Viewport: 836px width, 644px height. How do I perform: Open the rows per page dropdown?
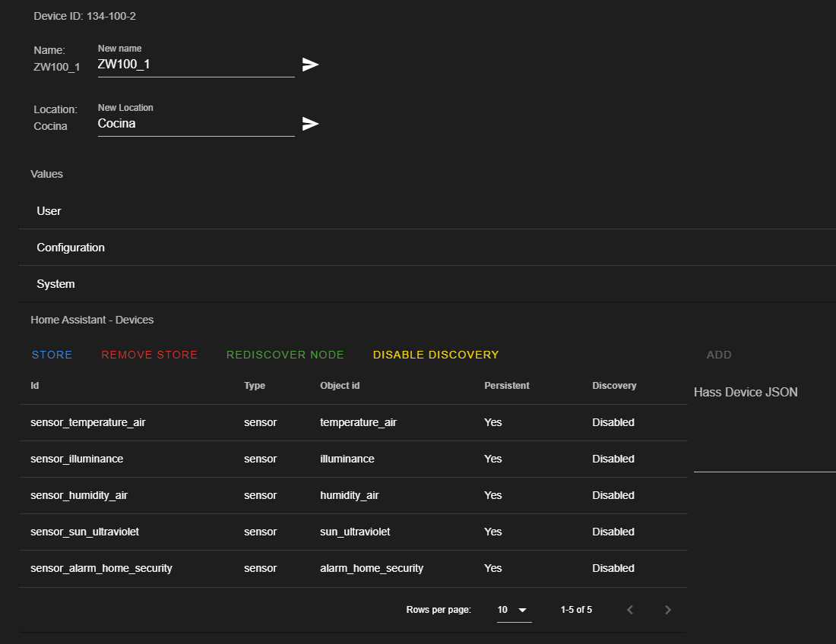514,610
